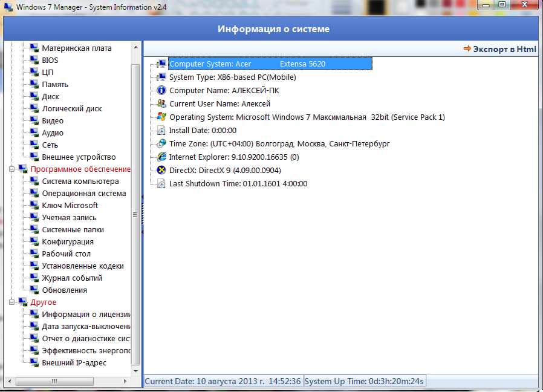Image resolution: width=543 pixels, height=392 pixels.
Task: Click the horizontal scroll left arrow
Action: 9,381
